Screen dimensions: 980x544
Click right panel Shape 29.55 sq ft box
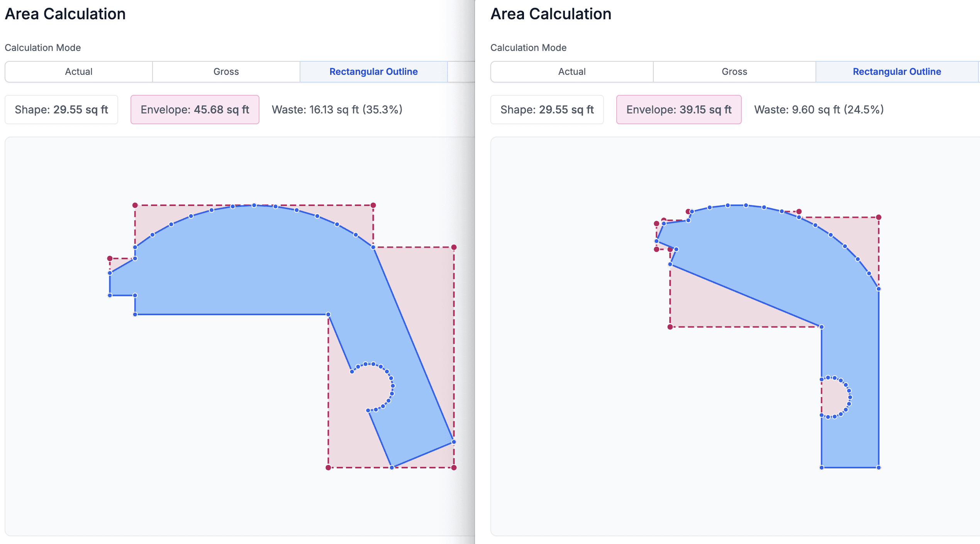(547, 110)
